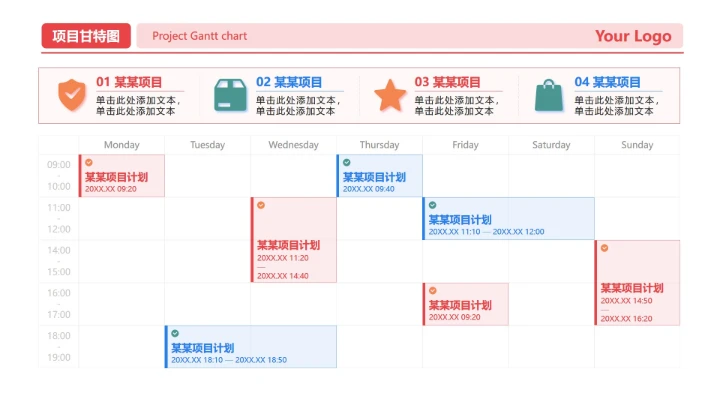
Task: Select the 03 某某项目 heading
Action: [448, 82]
